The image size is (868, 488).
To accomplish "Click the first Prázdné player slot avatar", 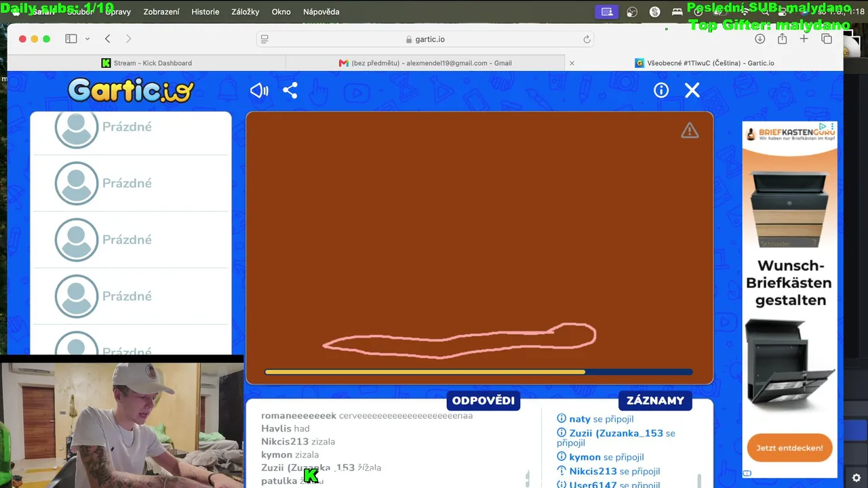I will tap(77, 127).
